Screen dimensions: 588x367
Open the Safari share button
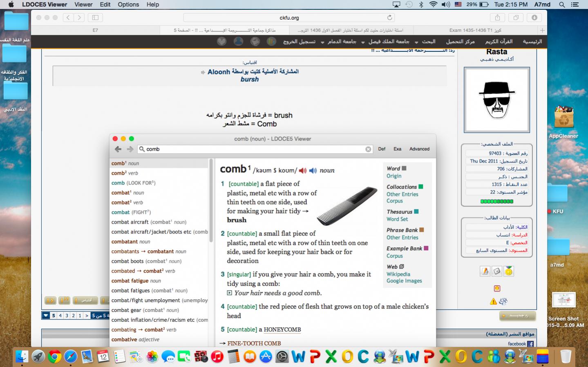coord(497,18)
